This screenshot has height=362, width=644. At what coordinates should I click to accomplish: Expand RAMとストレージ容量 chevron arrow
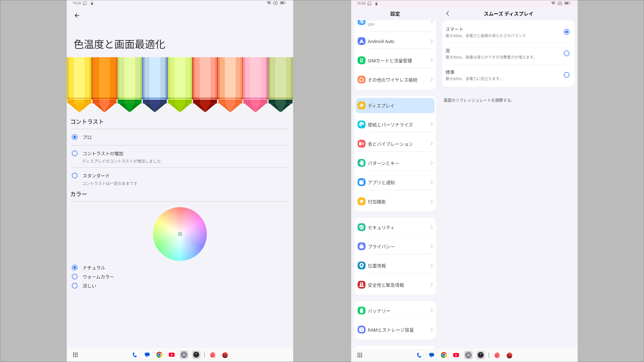pyautogui.click(x=431, y=330)
